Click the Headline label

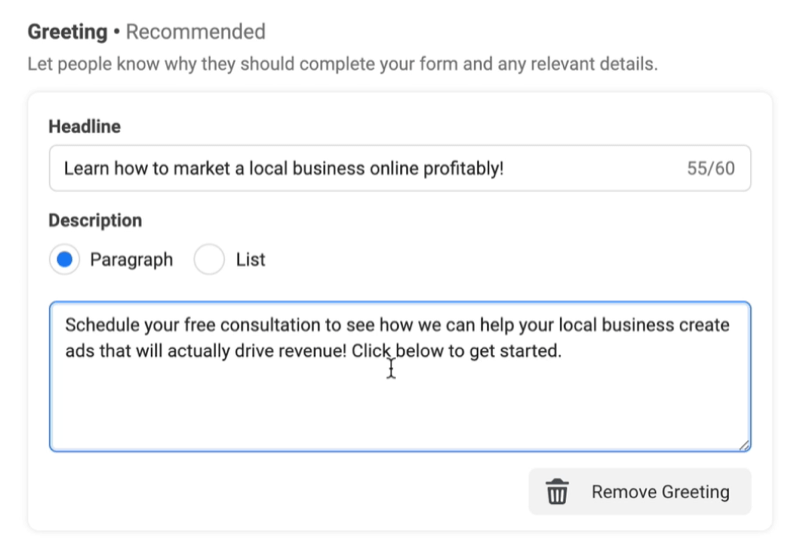(x=85, y=127)
